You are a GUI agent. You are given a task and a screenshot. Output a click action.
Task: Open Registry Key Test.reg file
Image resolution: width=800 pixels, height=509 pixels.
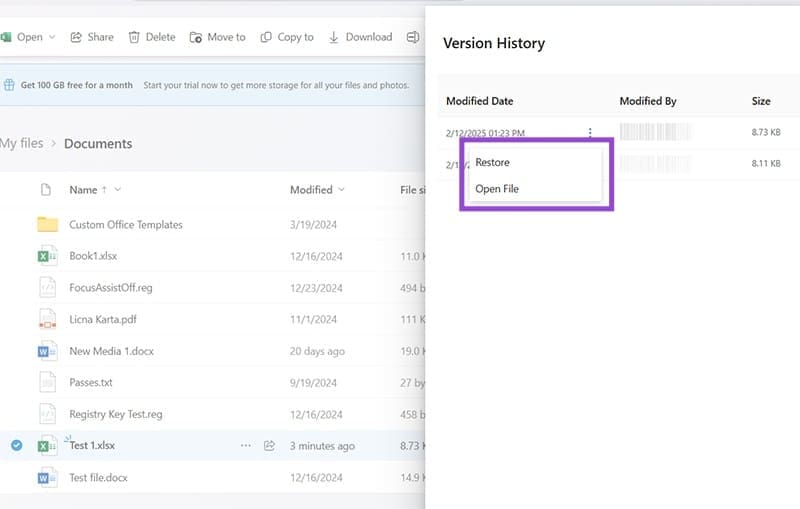(x=116, y=414)
